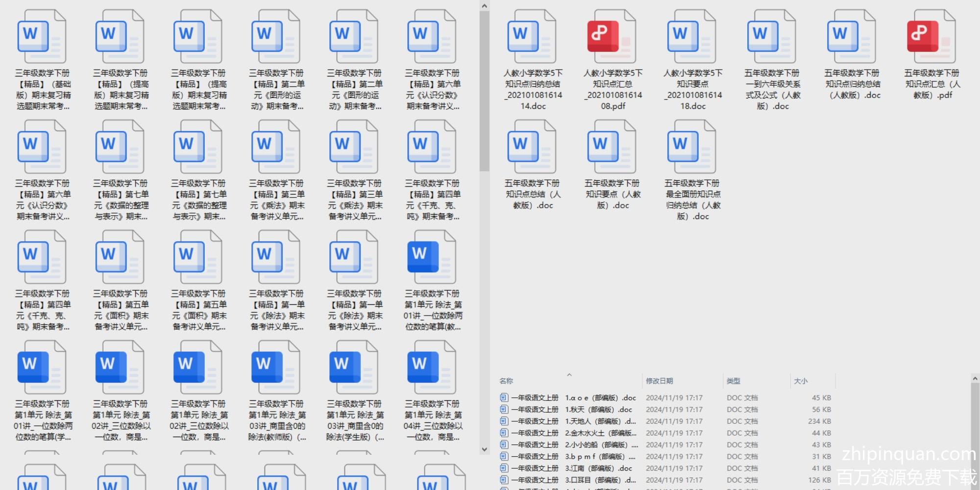Select the 五年级数学下册 知识点汇总（人教版）.pdf icon
980x490 pixels.
(931, 37)
